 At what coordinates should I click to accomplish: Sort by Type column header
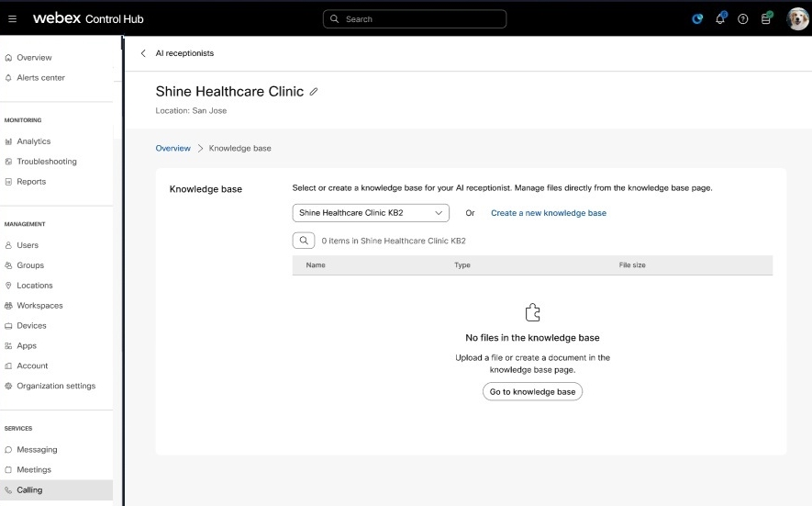(x=462, y=265)
